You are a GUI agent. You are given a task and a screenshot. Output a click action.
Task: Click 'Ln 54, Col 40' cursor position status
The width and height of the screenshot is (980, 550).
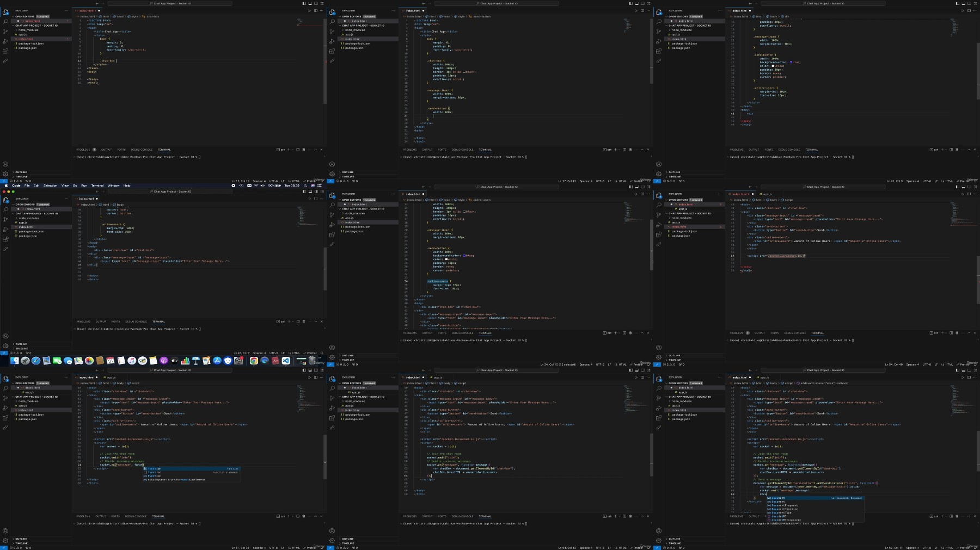[x=894, y=364]
